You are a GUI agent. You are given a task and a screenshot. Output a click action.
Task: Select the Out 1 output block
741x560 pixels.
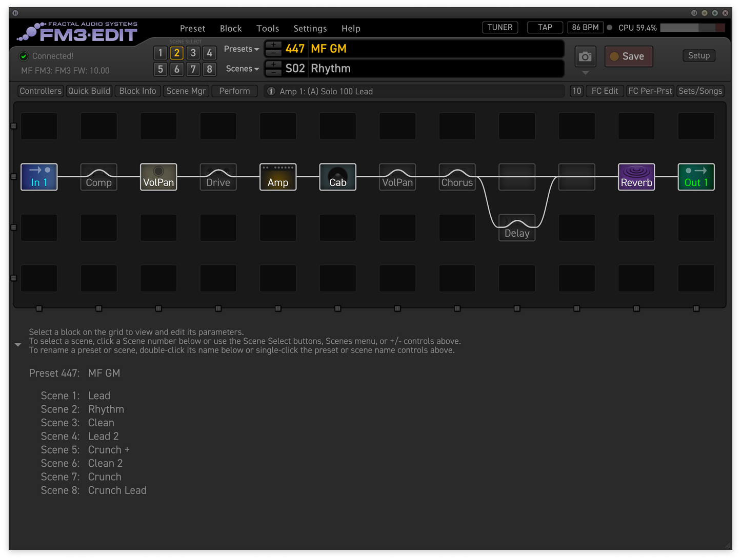pos(696,177)
